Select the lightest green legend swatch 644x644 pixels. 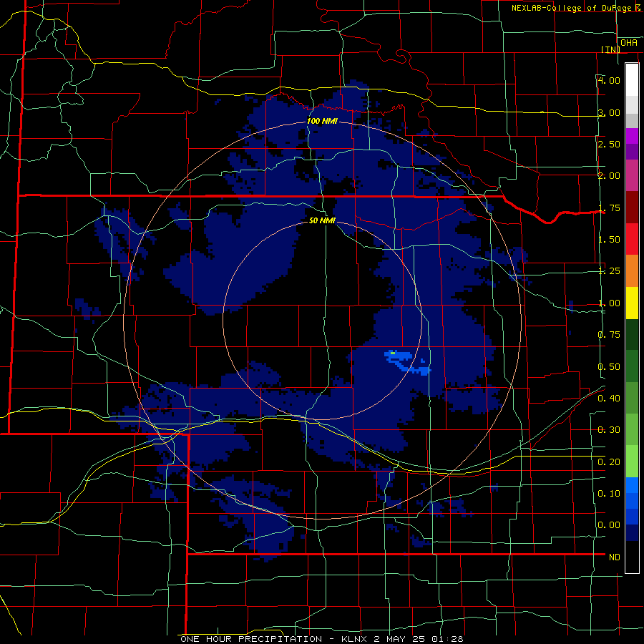(632, 462)
